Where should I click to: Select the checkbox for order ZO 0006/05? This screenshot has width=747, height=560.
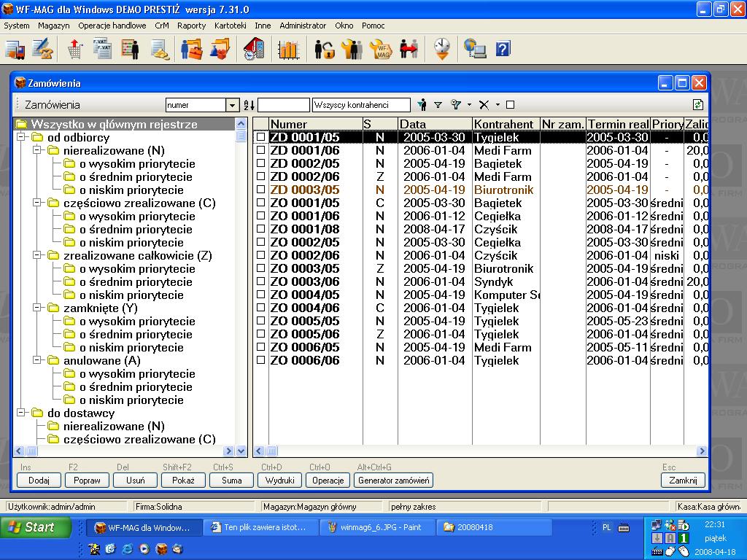tap(260, 348)
